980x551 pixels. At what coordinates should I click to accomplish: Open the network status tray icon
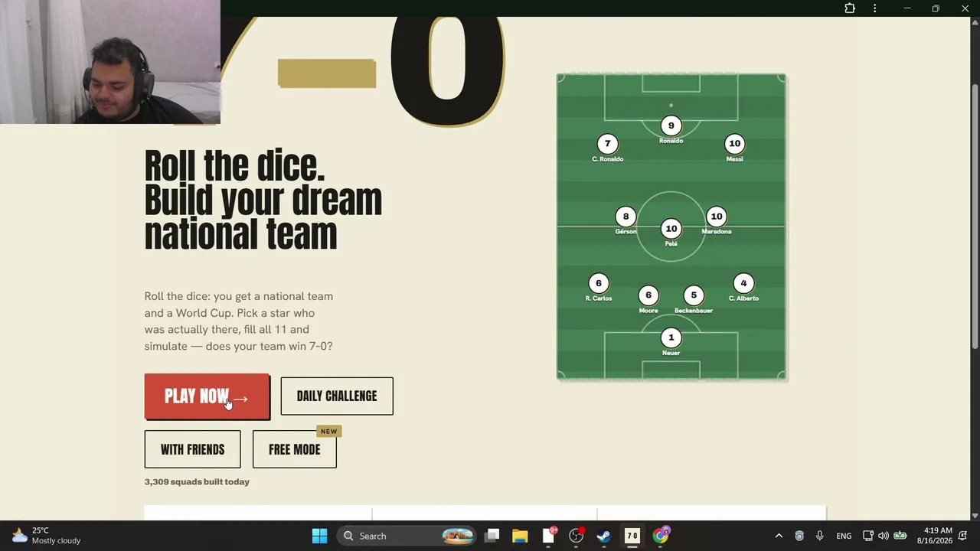867,536
